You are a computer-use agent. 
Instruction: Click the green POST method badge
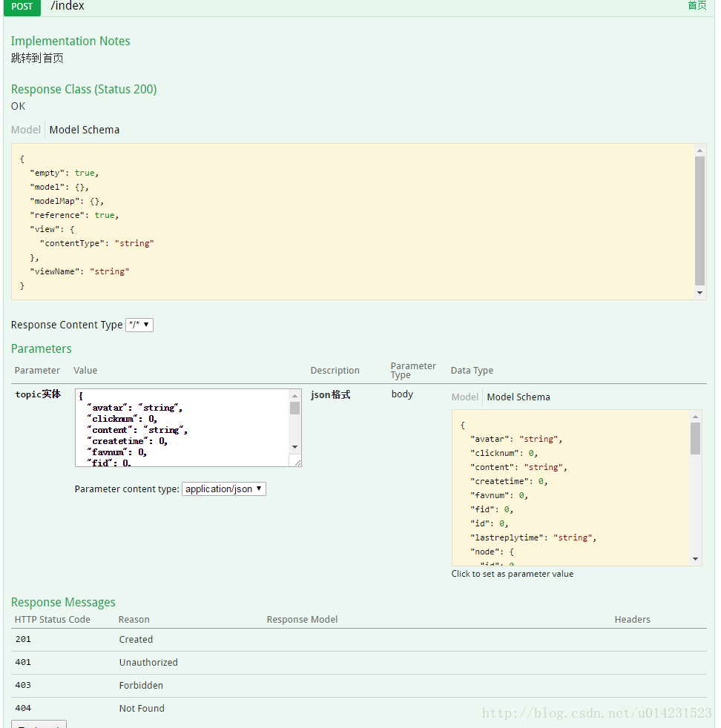click(22, 7)
